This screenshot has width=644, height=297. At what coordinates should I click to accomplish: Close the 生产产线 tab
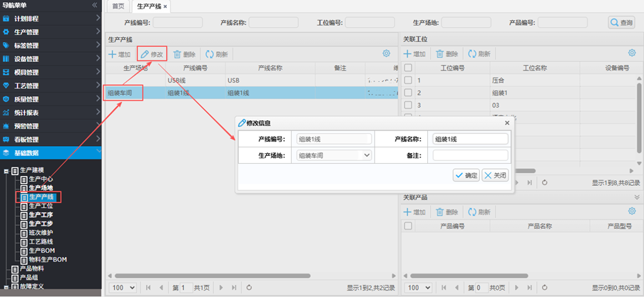[165, 6]
